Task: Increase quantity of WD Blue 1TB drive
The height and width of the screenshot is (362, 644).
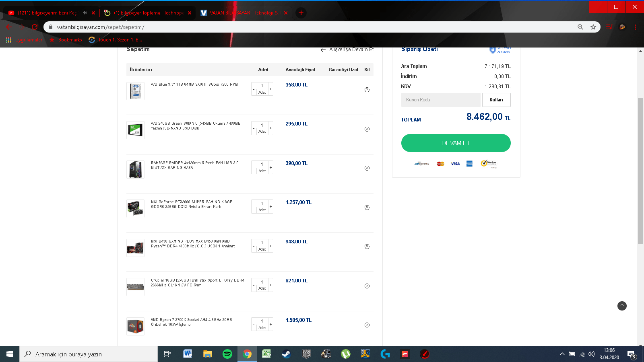Action: pos(270,89)
